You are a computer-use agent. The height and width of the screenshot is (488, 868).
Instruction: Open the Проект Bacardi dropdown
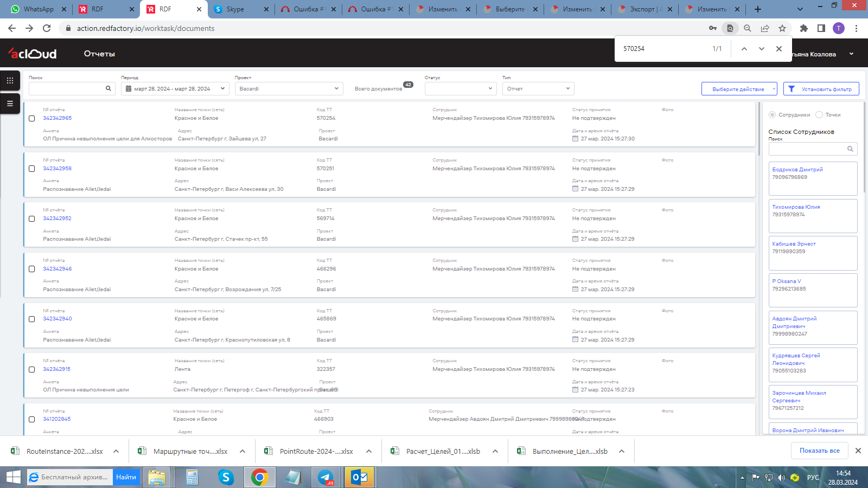(x=289, y=88)
